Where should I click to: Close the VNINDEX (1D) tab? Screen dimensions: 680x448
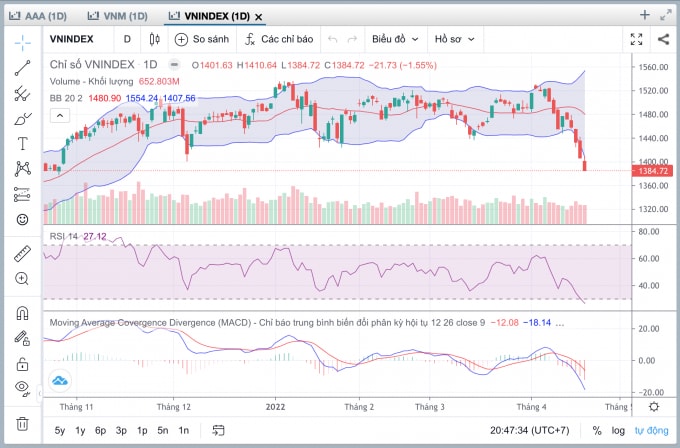(x=258, y=17)
